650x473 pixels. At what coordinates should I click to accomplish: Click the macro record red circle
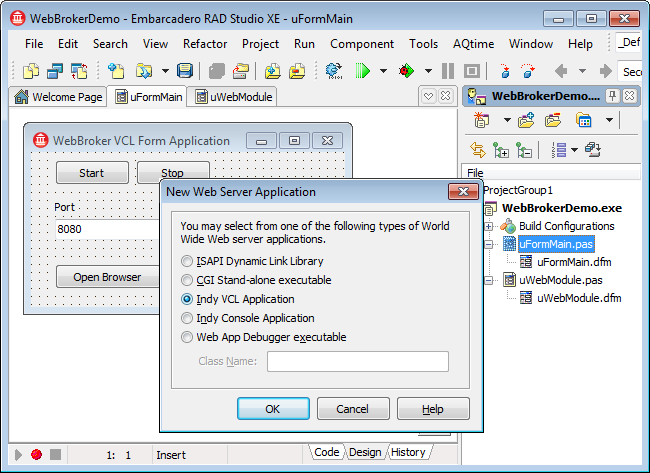[36, 455]
